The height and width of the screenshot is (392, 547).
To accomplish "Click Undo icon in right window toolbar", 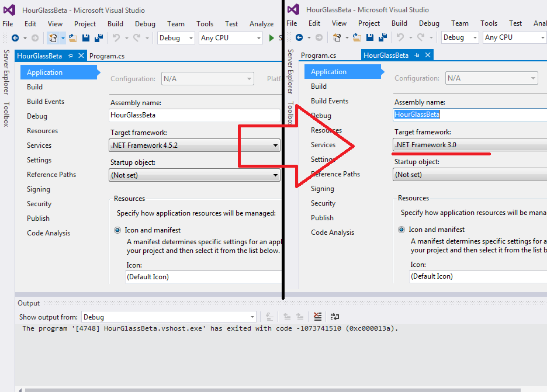I will tap(400, 37).
